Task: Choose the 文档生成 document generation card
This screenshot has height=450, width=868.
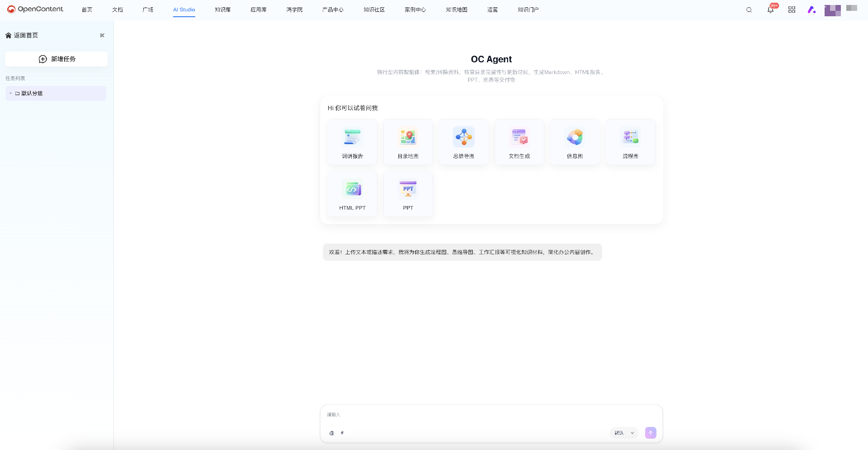Action: [519, 142]
